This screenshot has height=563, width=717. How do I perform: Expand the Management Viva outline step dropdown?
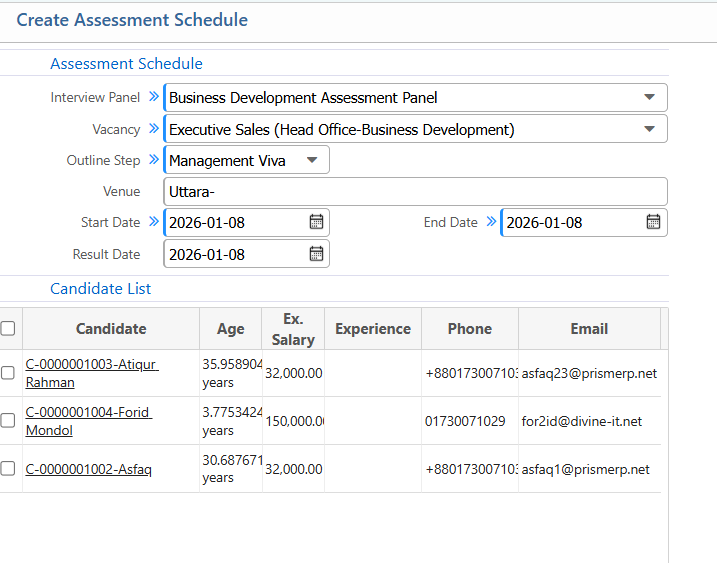[x=311, y=160]
